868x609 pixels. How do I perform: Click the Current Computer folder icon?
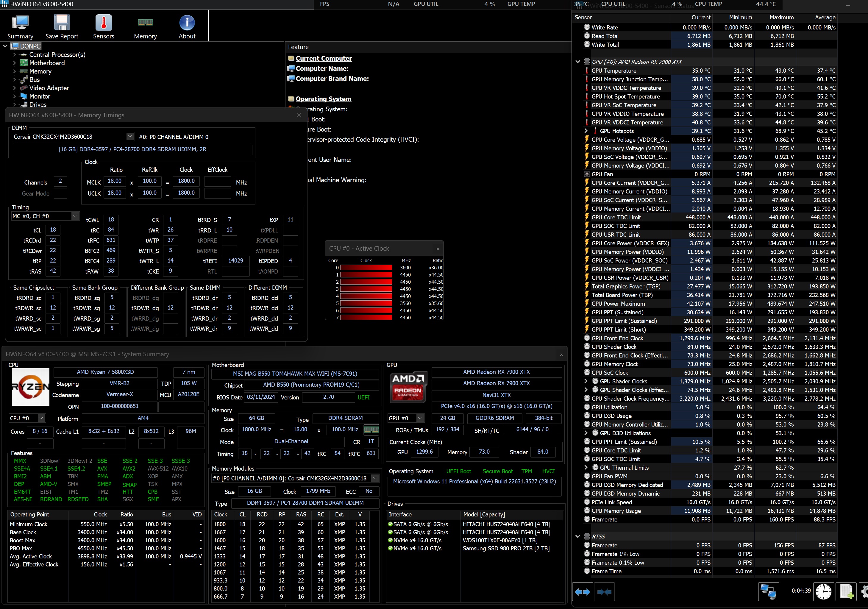click(291, 59)
